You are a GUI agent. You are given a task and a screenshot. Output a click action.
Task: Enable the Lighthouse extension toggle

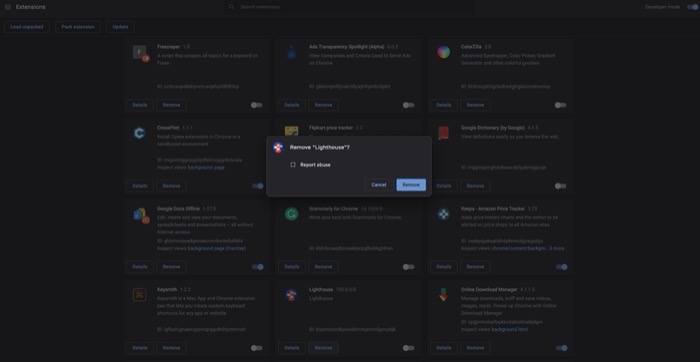coord(408,348)
